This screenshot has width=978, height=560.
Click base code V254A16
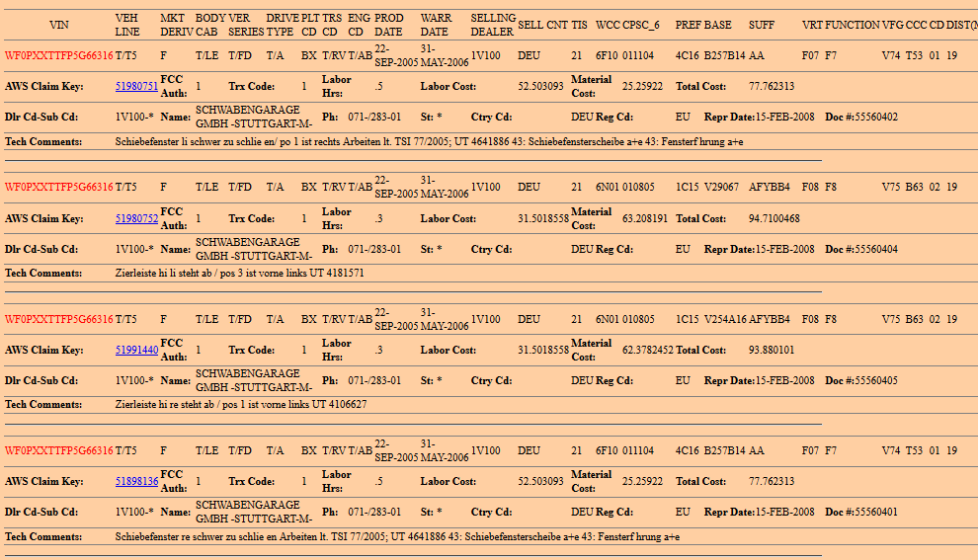[x=724, y=319]
